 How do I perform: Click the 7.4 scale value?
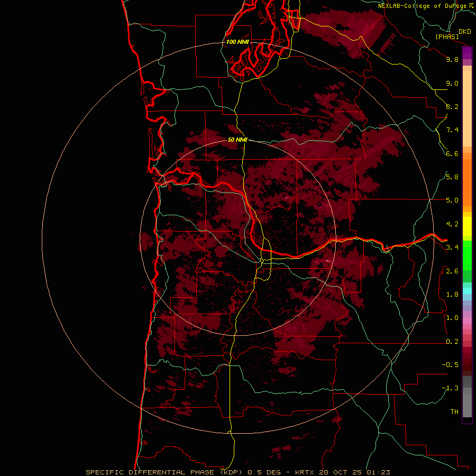pos(452,130)
